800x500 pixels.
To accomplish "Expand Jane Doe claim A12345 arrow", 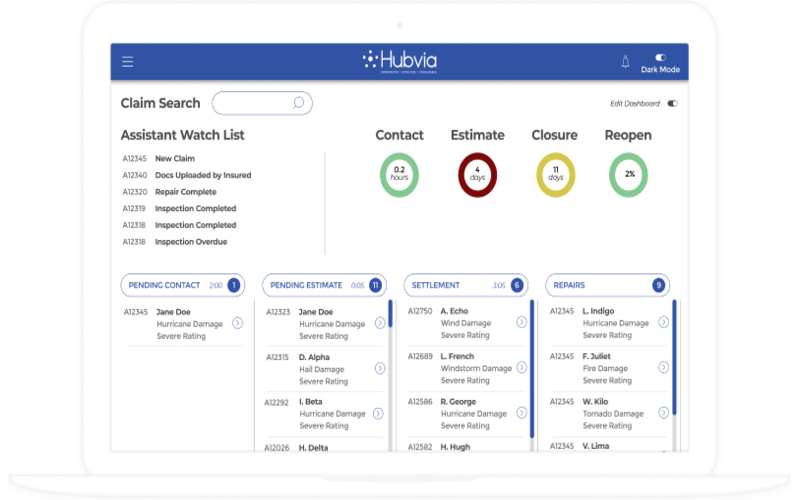I will [x=237, y=323].
